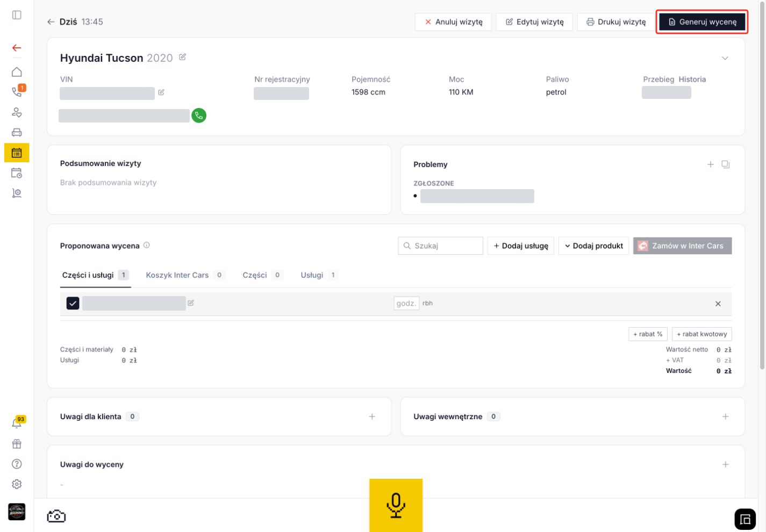
Task: Edit the Hyundai Tucson vehicle name
Action: coord(182,57)
